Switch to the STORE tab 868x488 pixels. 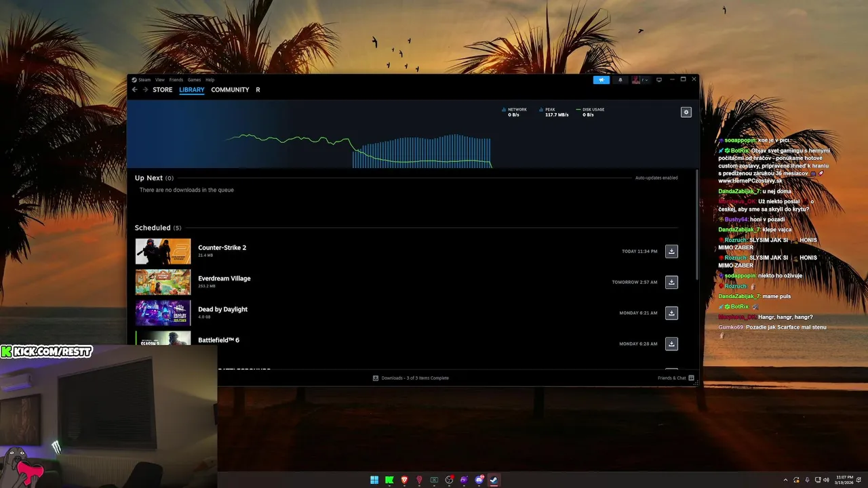pyautogui.click(x=163, y=89)
